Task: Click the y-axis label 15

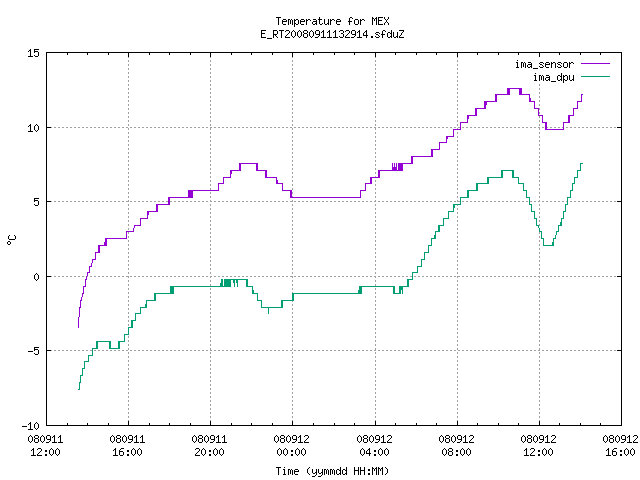Action: [x=33, y=53]
